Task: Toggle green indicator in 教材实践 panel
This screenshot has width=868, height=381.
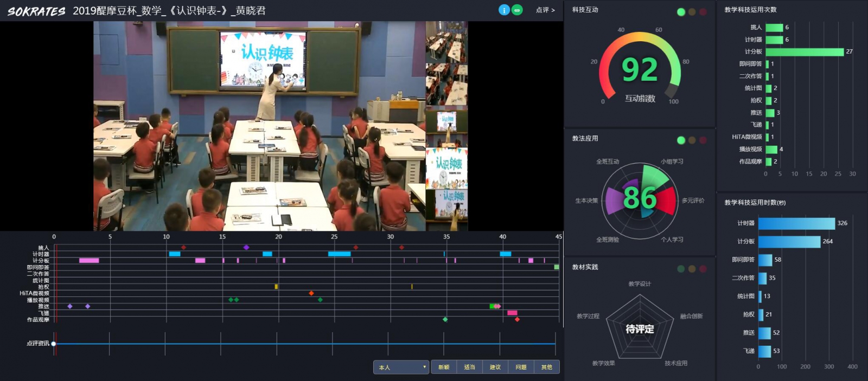Action: click(681, 269)
